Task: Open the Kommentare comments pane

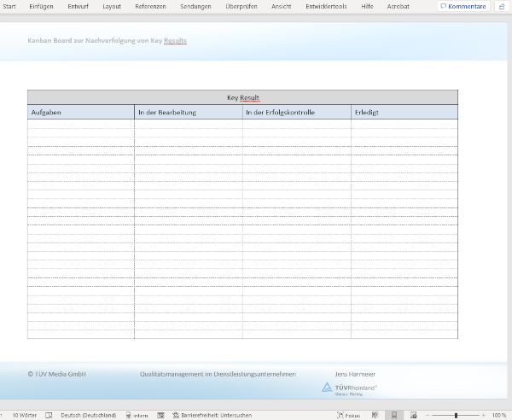Action: click(x=464, y=6)
